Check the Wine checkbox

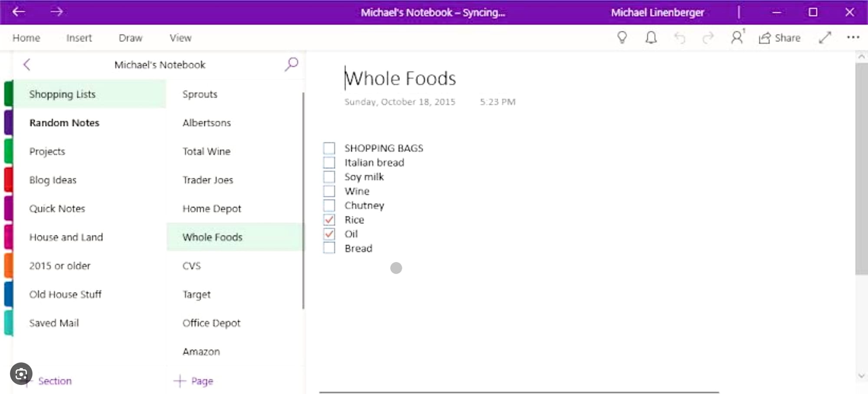pos(329,191)
